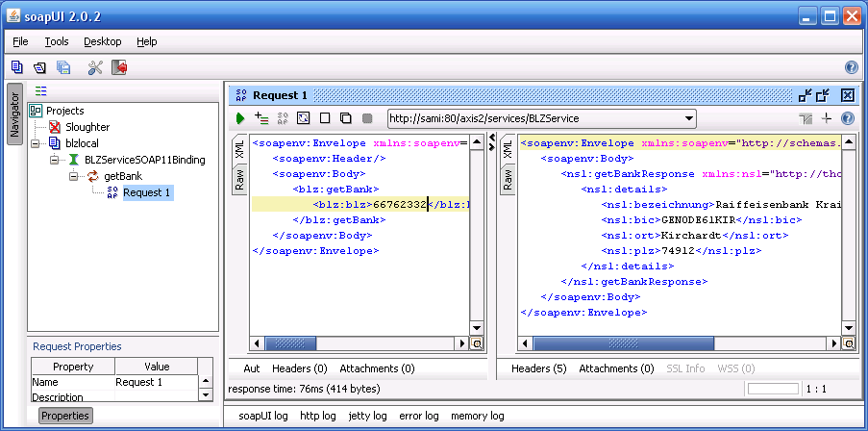Open the error log tab

point(419,416)
